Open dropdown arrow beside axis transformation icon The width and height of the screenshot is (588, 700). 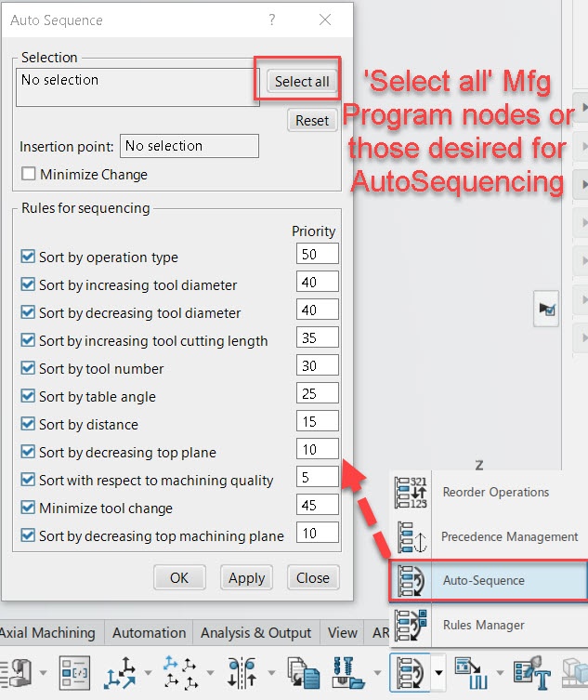tap(148, 672)
